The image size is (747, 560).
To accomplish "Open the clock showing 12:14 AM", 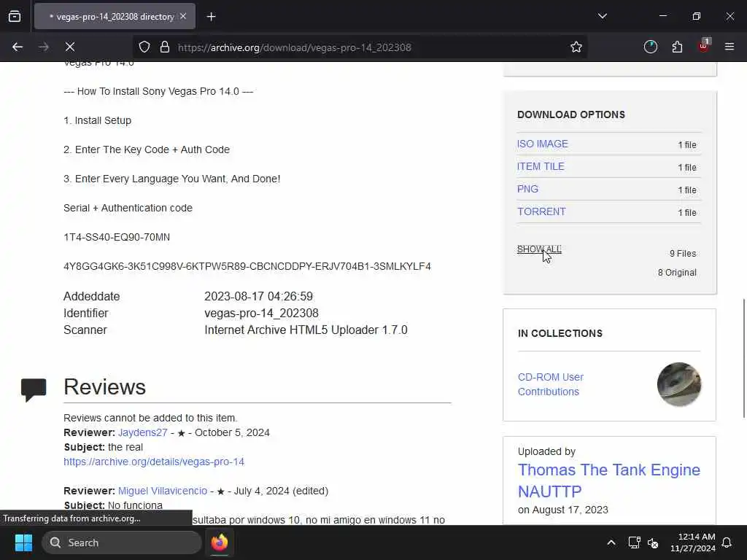I will point(692,542).
